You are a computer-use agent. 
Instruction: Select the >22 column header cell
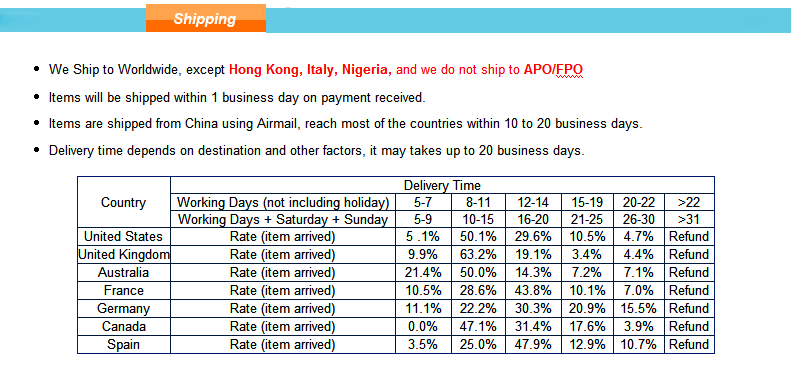689,202
